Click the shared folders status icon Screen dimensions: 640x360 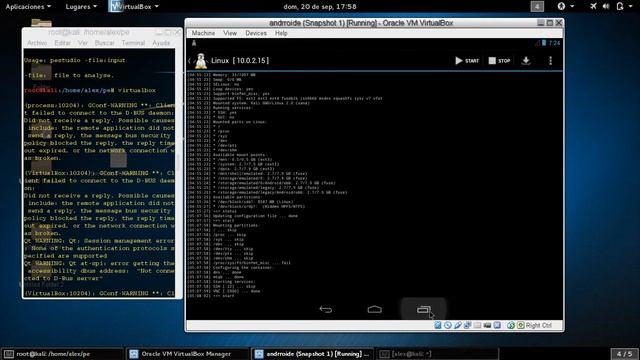tap(477, 325)
